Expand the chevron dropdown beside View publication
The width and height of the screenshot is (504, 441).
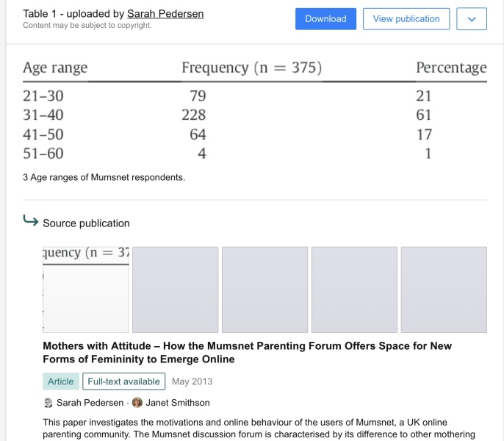(471, 19)
